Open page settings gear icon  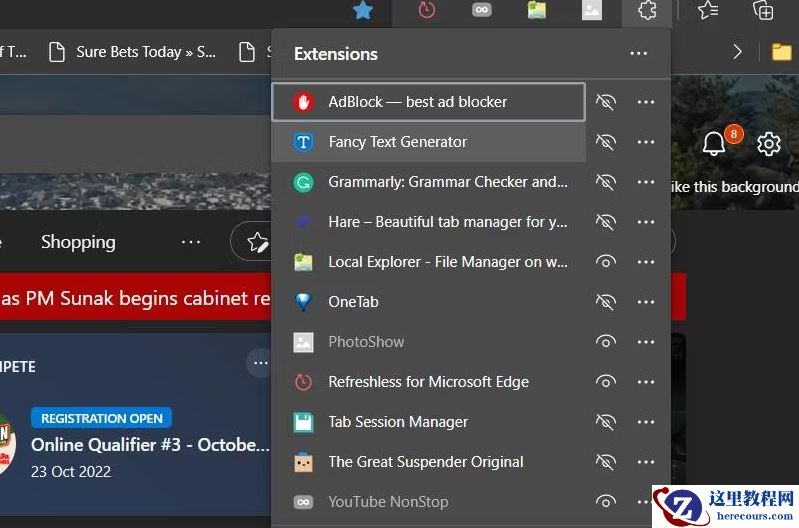768,144
